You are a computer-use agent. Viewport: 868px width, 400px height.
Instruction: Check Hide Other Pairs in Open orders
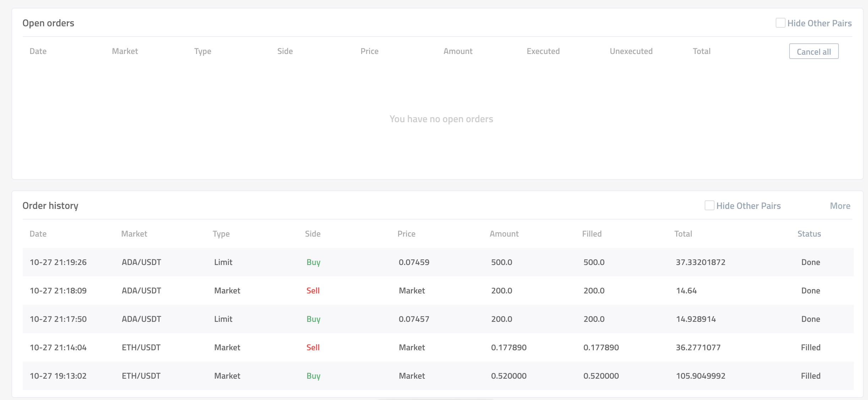(x=780, y=23)
